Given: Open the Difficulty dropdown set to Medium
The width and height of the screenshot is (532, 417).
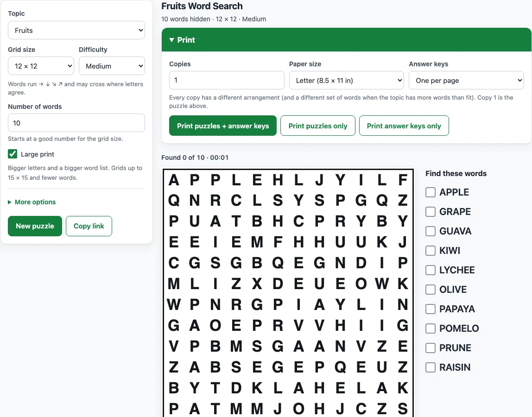Looking at the screenshot, I should tap(112, 66).
